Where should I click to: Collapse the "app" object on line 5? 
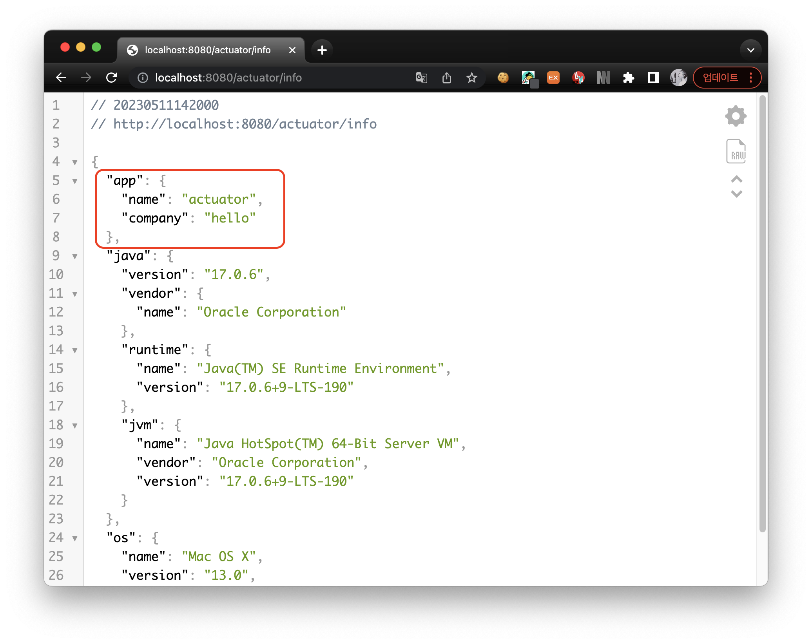pyautogui.click(x=75, y=181)
